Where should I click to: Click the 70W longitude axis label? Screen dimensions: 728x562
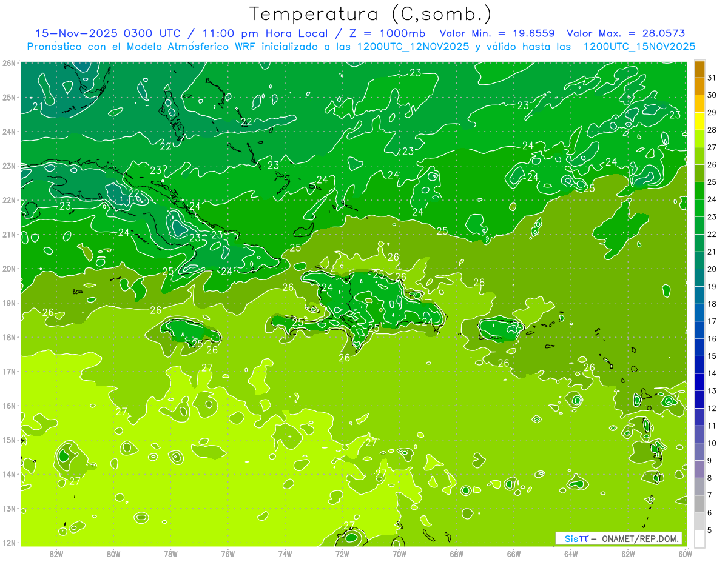[399, 554]
